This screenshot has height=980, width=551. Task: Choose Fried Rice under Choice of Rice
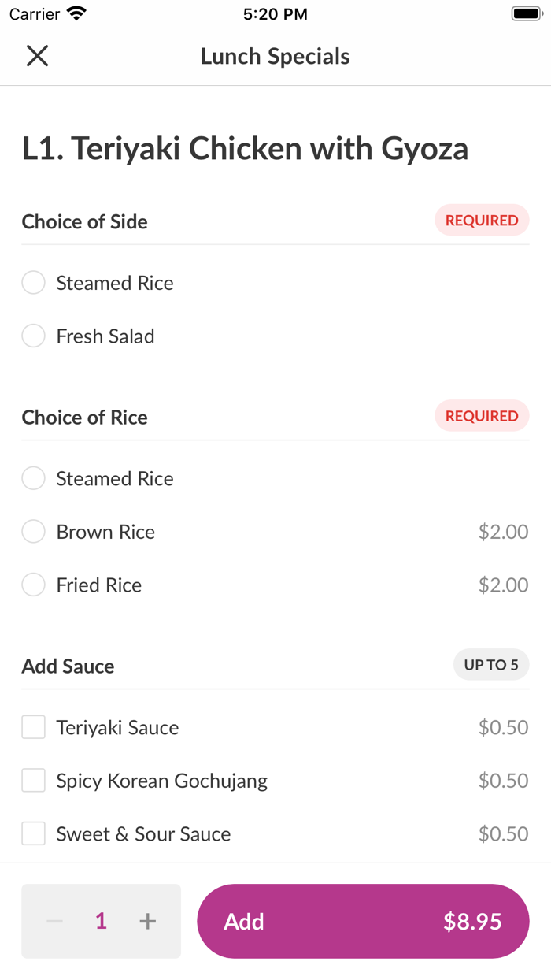pos(33,585)
